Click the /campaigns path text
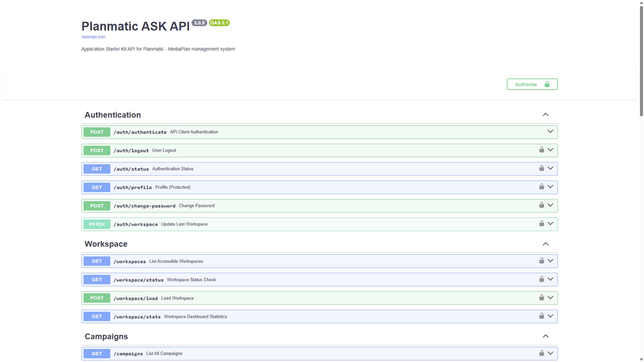The image size is (644, 362). (128, 354)
